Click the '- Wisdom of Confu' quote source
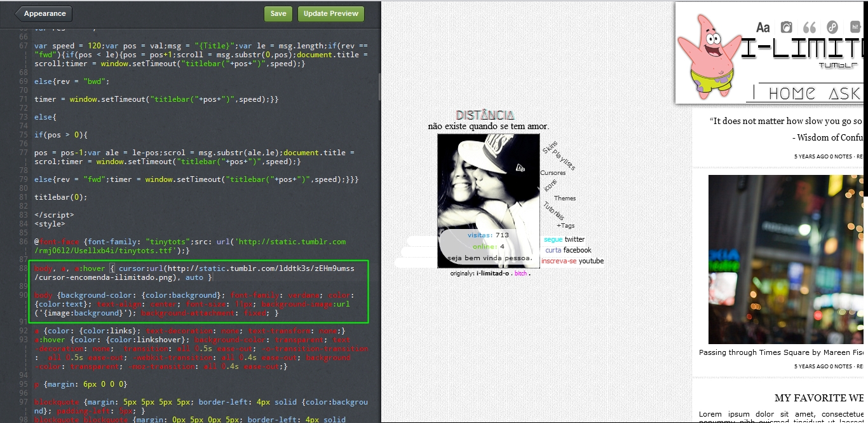This screenshot has width=868, height=423. click(x=827, y=137)
